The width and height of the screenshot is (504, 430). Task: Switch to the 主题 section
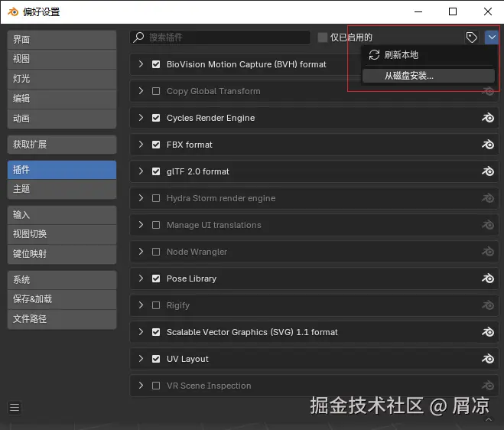tap(62, 189)
